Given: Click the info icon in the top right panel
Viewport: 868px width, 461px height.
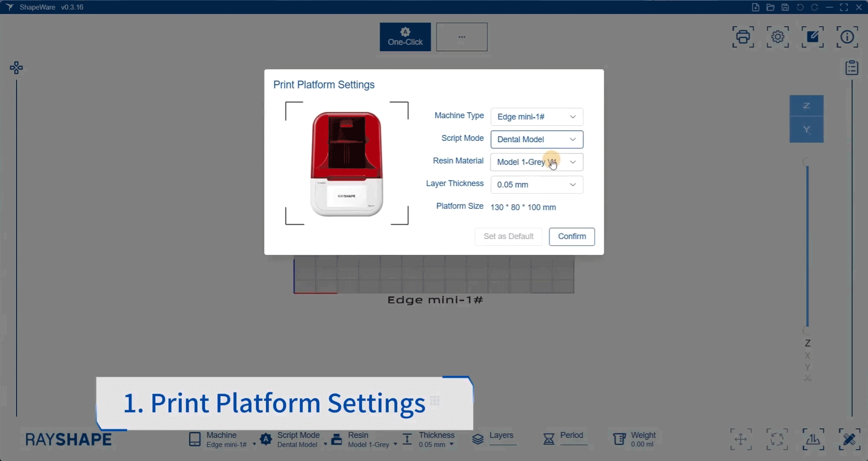Looking at the screenshot, I should pyautogui.click(x=847, y=37).
